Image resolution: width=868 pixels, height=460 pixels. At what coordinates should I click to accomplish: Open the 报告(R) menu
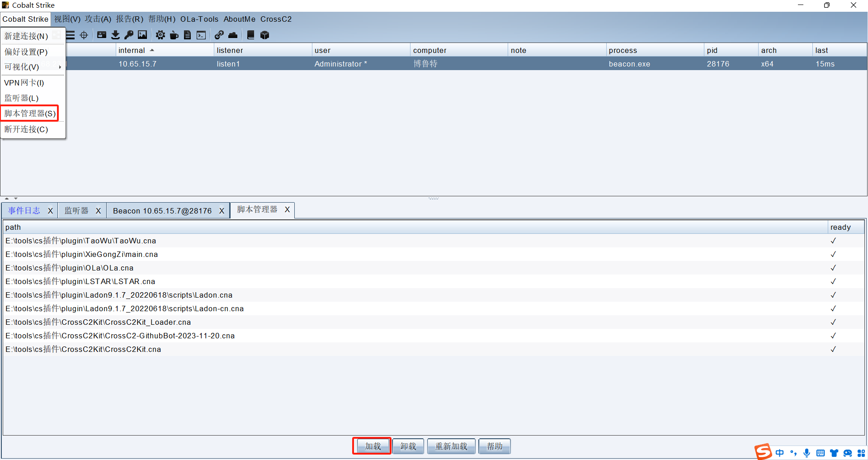tap(130, 19)
